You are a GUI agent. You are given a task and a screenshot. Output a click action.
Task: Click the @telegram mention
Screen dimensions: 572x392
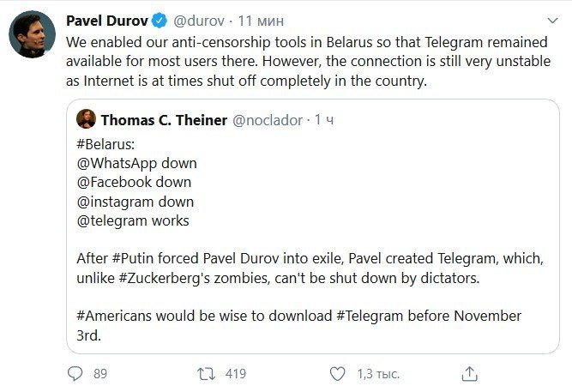click(x=112, y=220)
